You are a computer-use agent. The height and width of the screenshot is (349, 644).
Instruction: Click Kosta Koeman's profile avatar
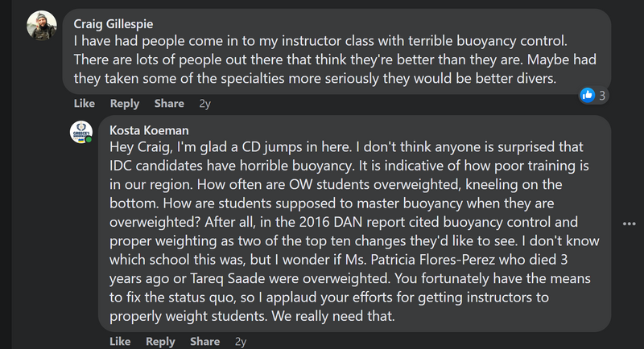[x=81, y=133]
